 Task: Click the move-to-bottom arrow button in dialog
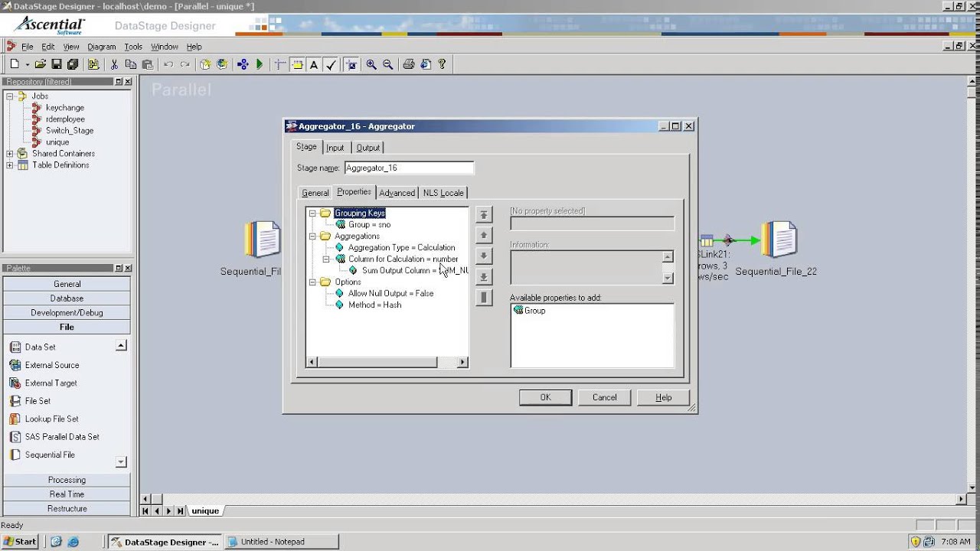pos(483,277)
